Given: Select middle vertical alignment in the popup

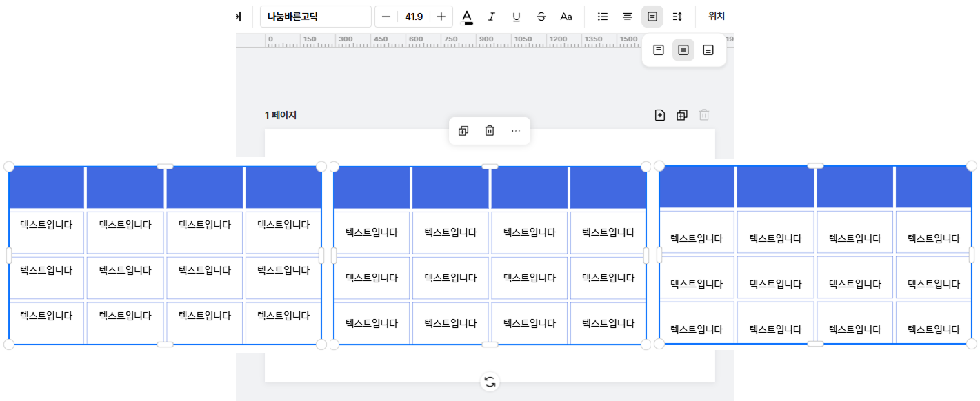Looking at the screenshot, I should (x=683, y=50).
